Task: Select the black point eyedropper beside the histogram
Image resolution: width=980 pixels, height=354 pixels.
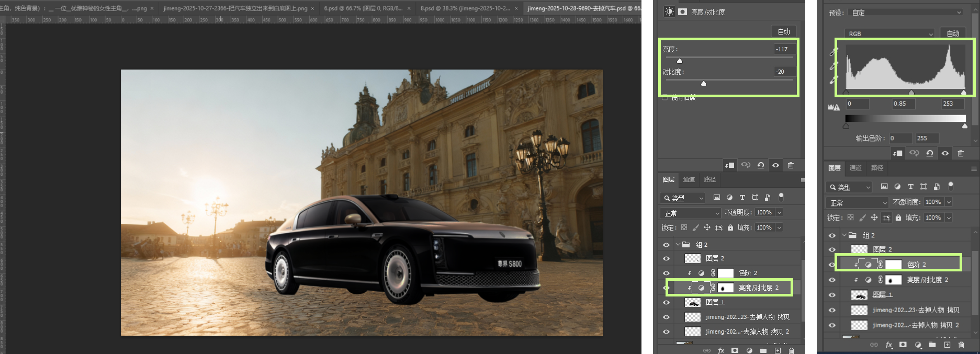Action: [833, 52]
